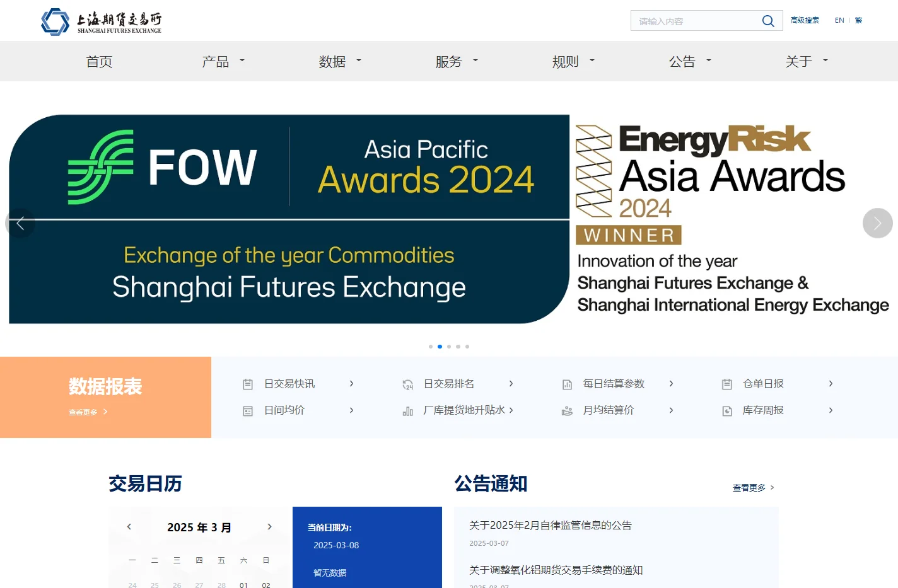The width and height of the screenshot is (898, 588).
Task: Go to previous month in calendar
Action: [129, 527]
